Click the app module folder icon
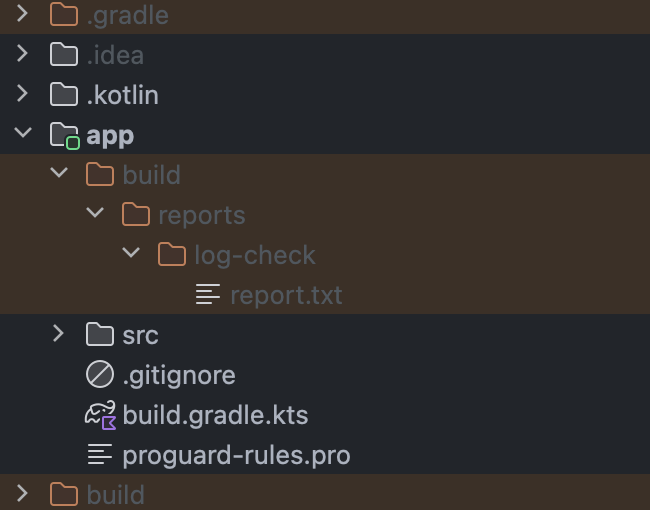This screenshot has width=650, height=510. pos(65,136)
